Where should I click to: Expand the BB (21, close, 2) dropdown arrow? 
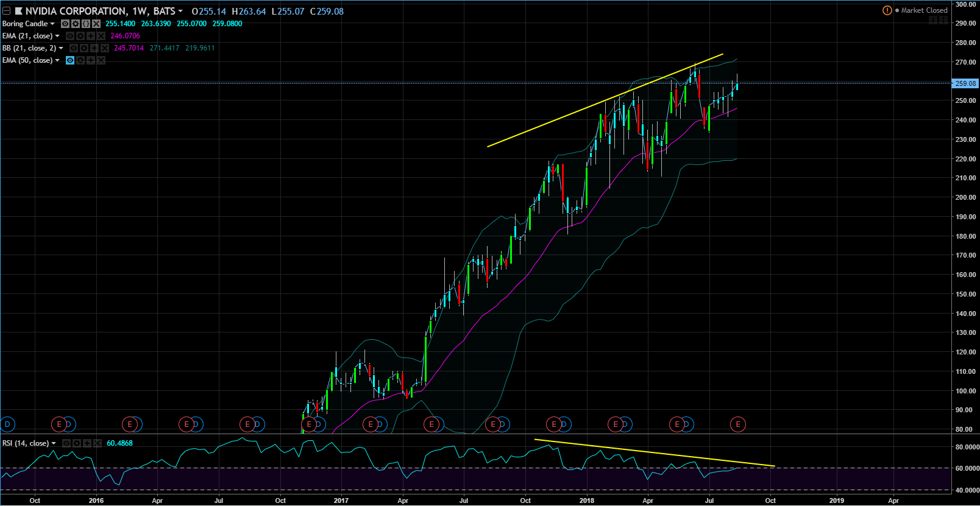[x=61, y=48]
